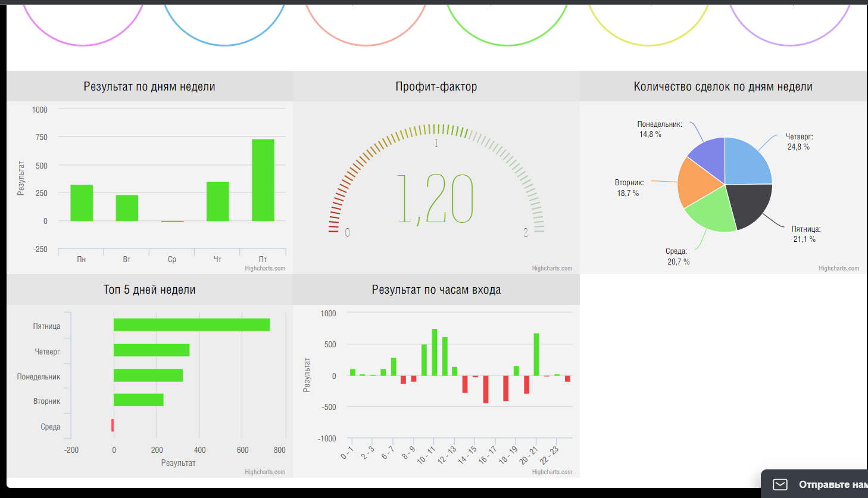This screenshot has height=498, width=868.
Task: Select the 20 - 21 hour green bar
Action: 536,354
